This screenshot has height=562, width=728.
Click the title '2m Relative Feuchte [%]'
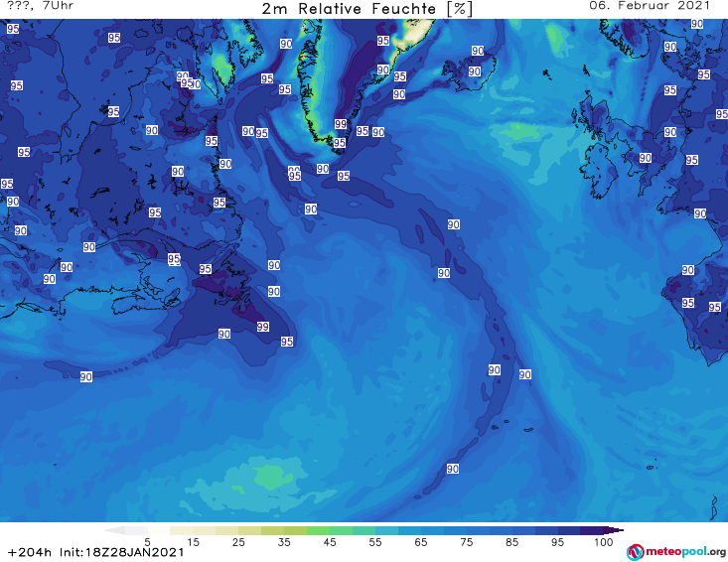pyautogui.click(x=367, y=9)
